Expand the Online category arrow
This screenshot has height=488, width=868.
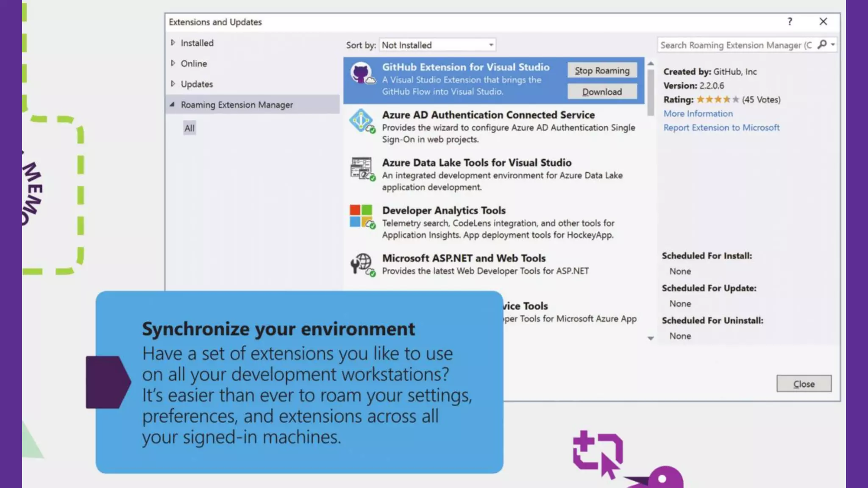[x=173, y=63]
